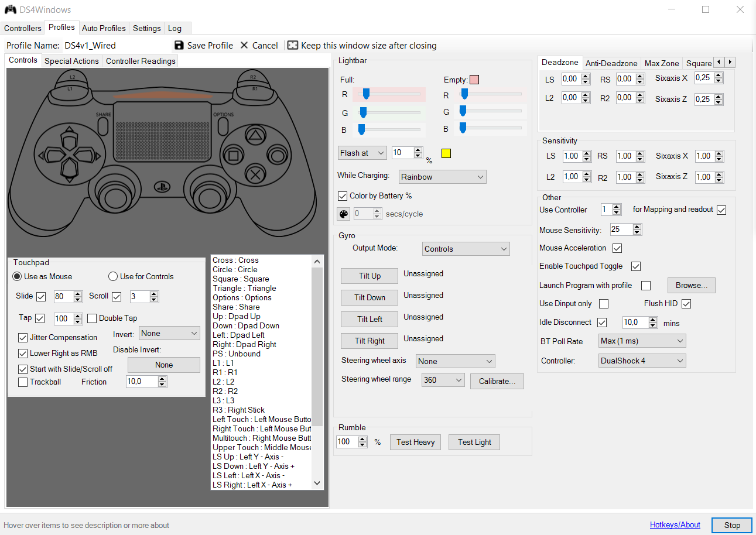Viewport: 756px width, 535px height.
Task: Enable the Use Dinput only checkbox
Action: [604, 304]
